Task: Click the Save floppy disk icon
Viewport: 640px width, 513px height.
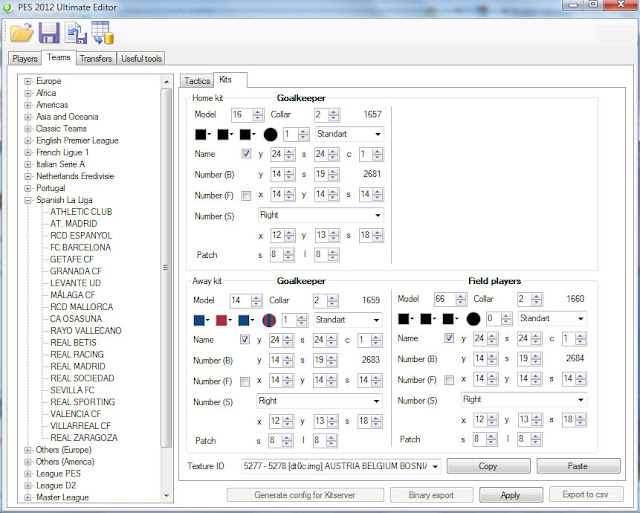Action: (49, 33)
